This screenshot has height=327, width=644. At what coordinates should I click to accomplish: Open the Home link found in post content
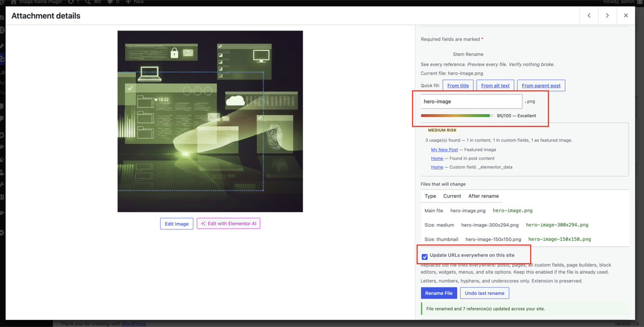(x=437, y=158)
